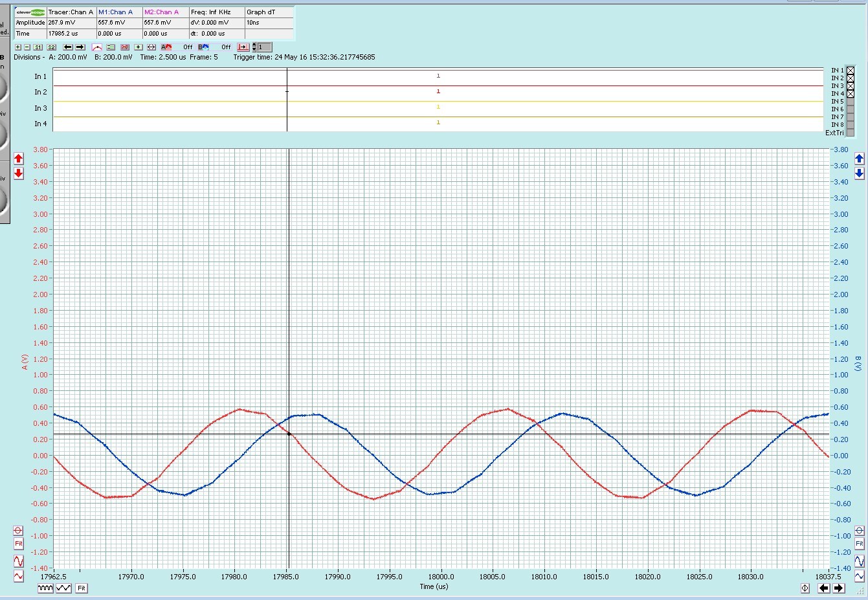Move channel B trace down with blue down arrow
The image size is (868, 600).
pos(859,173)
